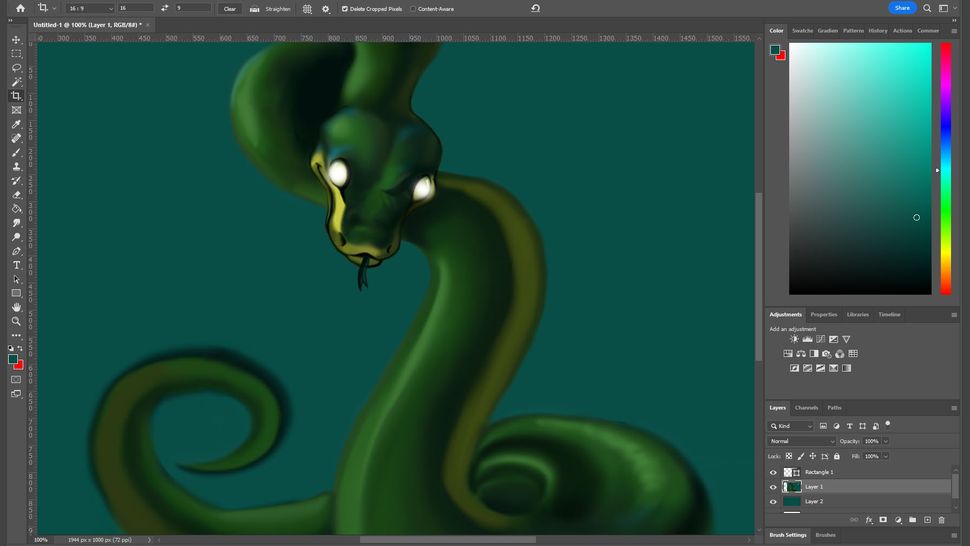Delete layer with trash icon
This screenshot has height=546, width=970.
click(x=942, y=520)
